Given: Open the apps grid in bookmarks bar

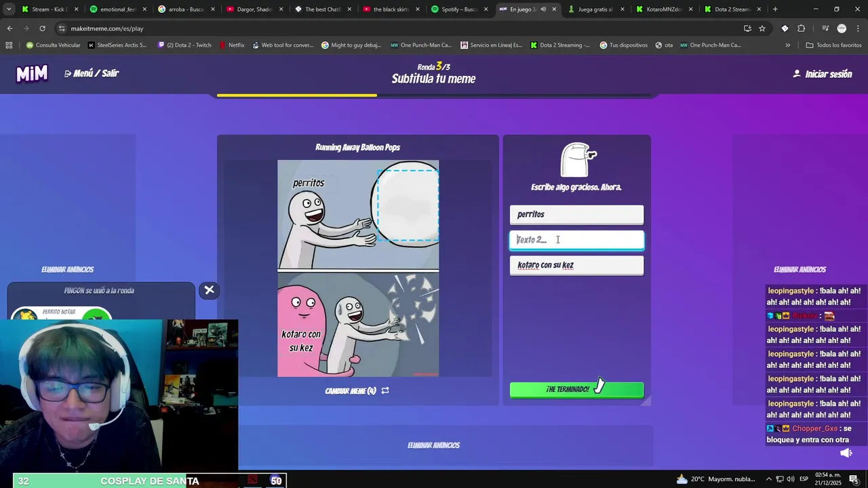Looking at the screenshot, I should (9, 45).
